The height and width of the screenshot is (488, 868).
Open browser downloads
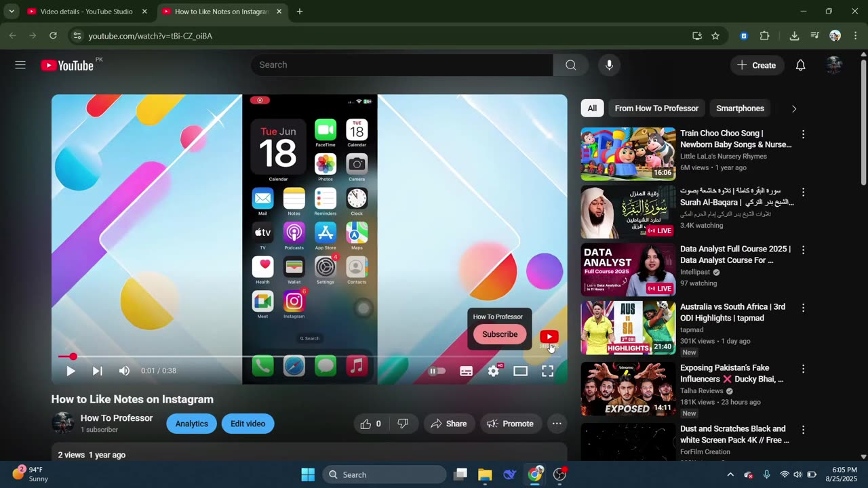[x=794, y=36]
